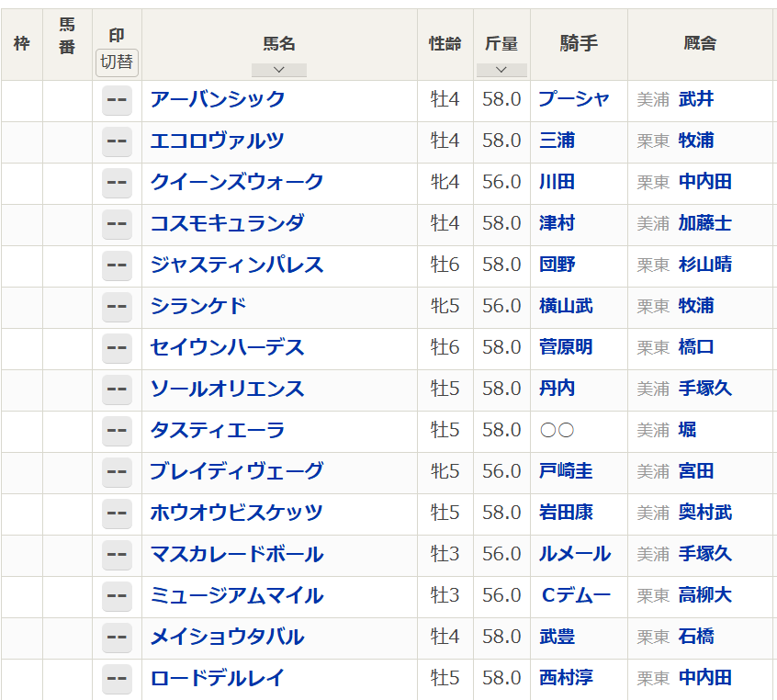777x700 pixels.
Task: Open horse page for ソールオリエンス
Action: point(227,389)
